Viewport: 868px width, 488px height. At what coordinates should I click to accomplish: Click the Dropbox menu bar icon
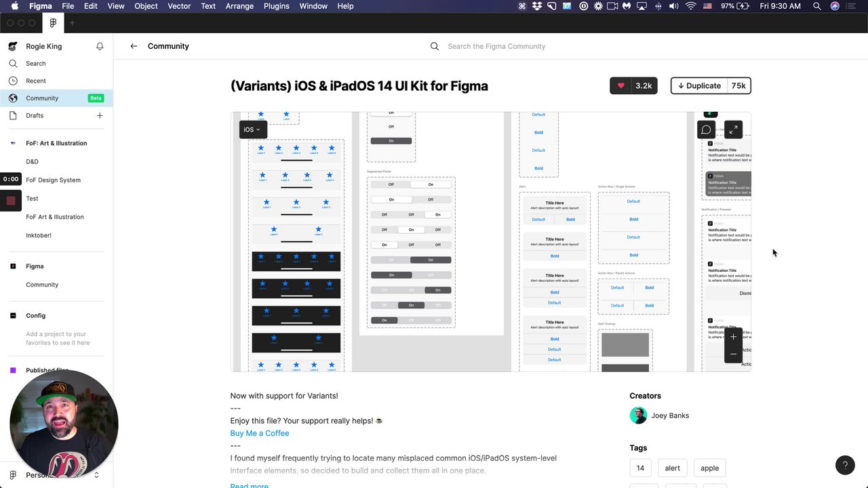click(x=537, y=6)
